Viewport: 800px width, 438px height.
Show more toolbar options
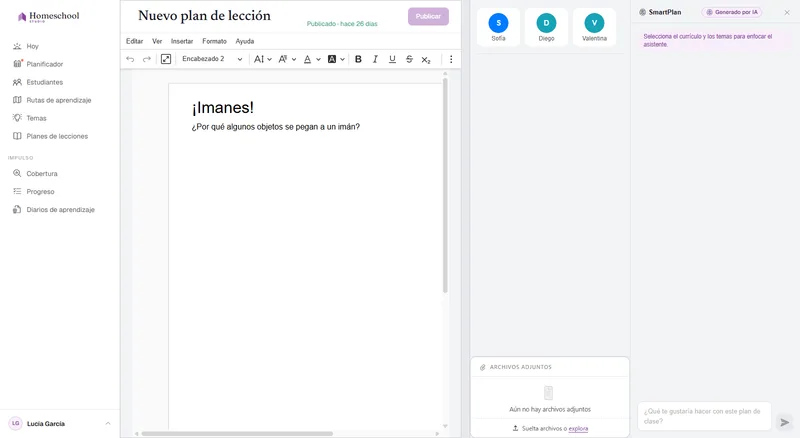451,59
